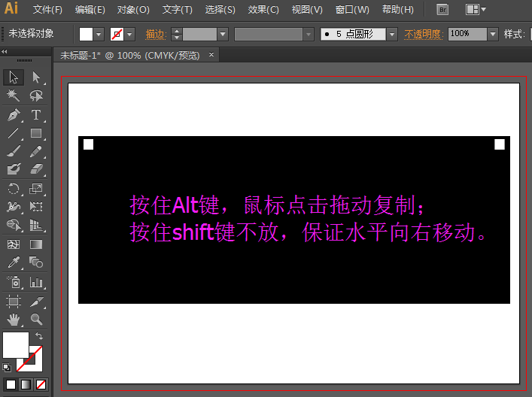
Task: Select the Paintbrush tool
Action: tap(14, 151)
